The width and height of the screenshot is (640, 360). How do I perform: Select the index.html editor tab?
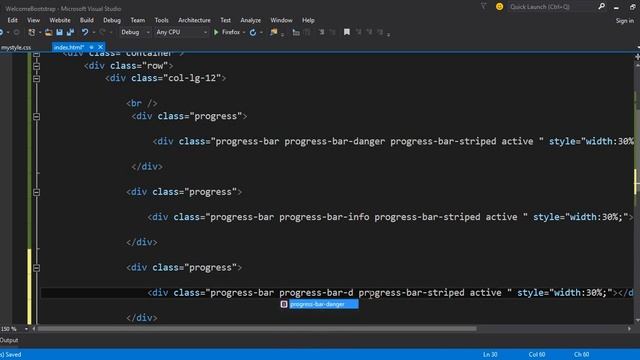(x=69, y=47)
